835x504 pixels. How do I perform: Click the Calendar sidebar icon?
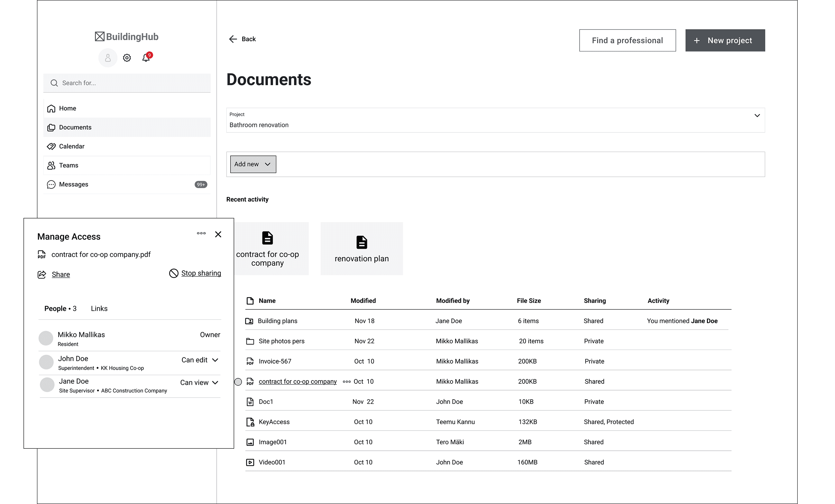coord(51,146)
